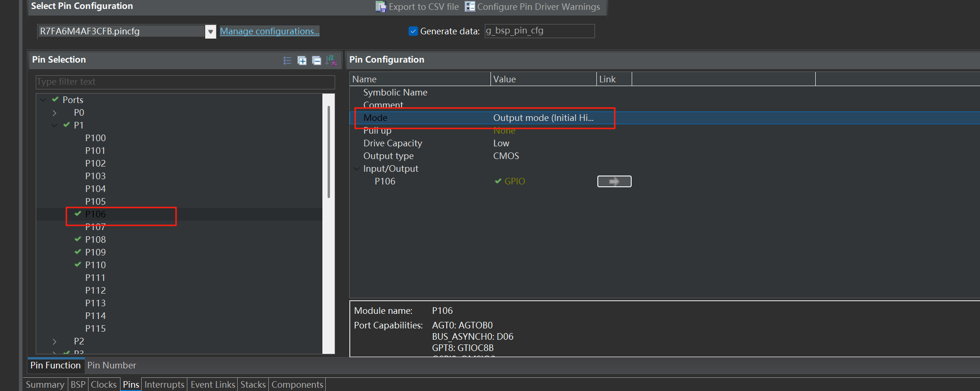This screenshot has height=391, width=980.
Task: Open the Stacks tab
Action: pos(253,384)
